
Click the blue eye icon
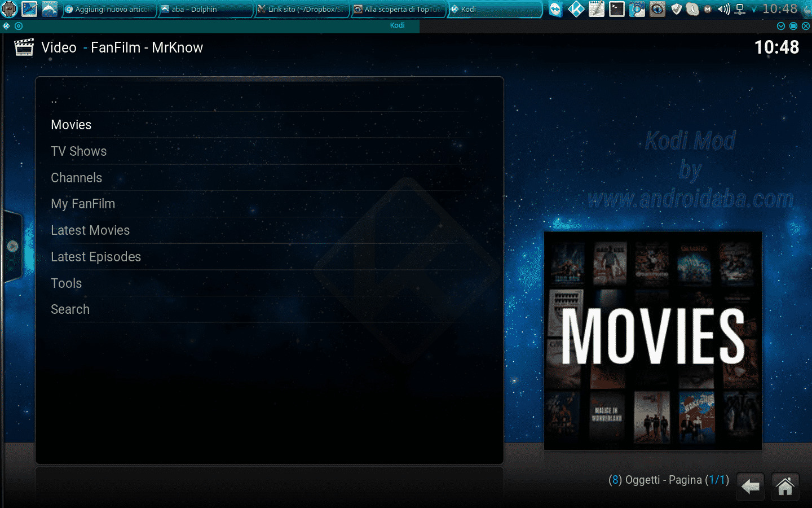pyautogui.click(x=657, y=9)
